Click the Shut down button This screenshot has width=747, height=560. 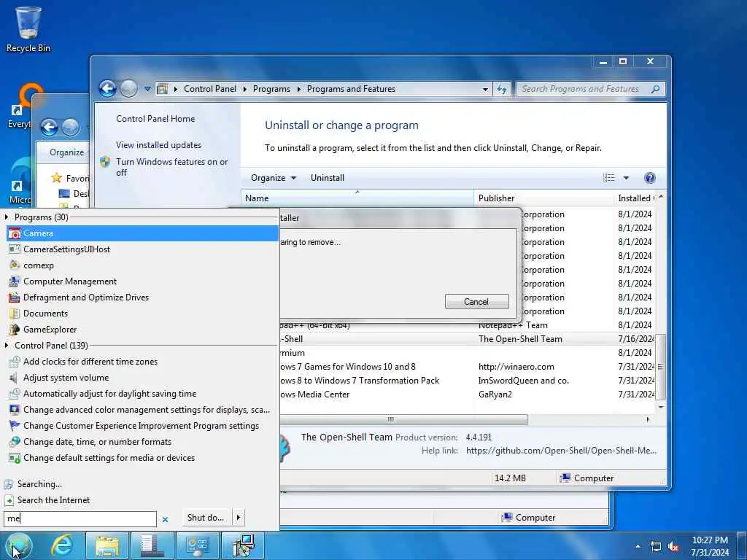(205, 518)
